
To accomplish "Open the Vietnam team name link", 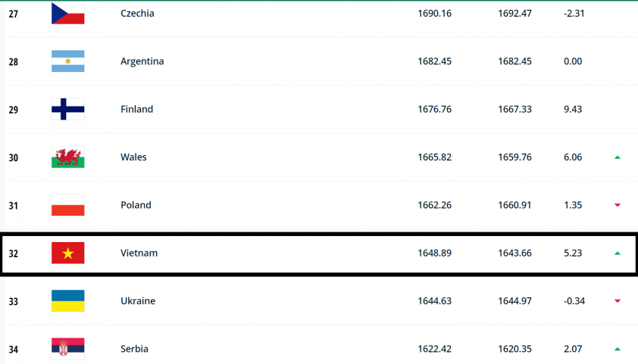I will pos(139,253).
